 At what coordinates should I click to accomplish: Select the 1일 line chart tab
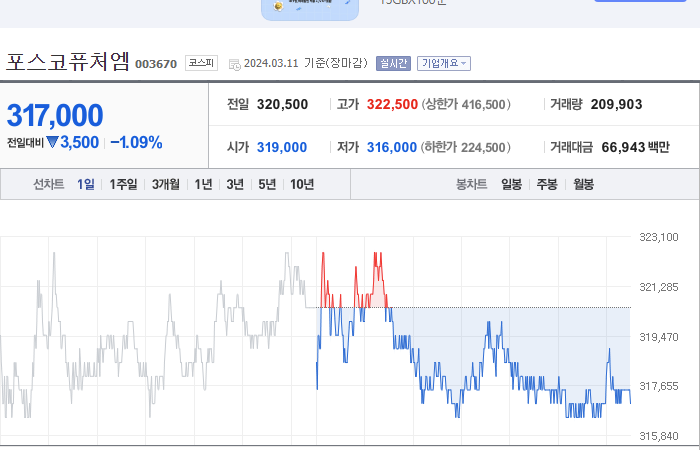point(86,184)
